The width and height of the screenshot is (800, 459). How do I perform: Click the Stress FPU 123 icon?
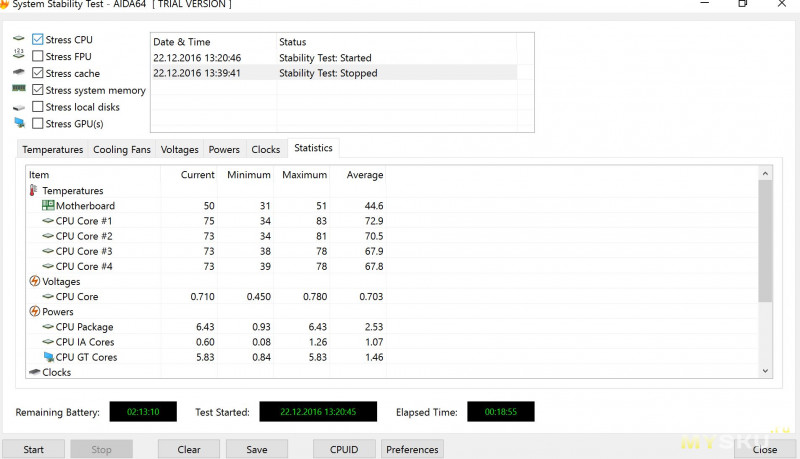click(19, 53)
